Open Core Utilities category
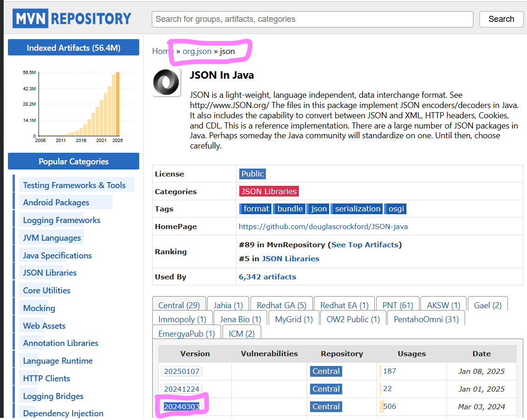The height and width of the screenshot is (420, 527). click(x=47, y=291)
